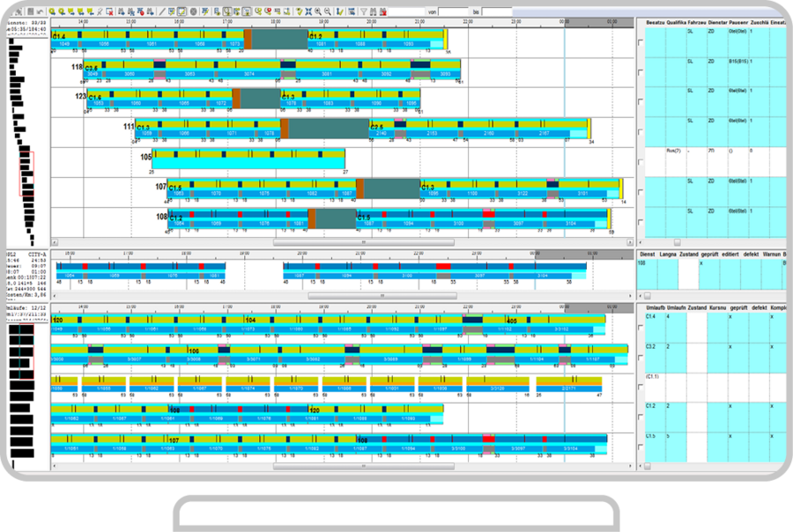Screen dimensions: 793x532
Task: Check the box next to Umlauf C1.4 row
Action: (x=641, y=328)
